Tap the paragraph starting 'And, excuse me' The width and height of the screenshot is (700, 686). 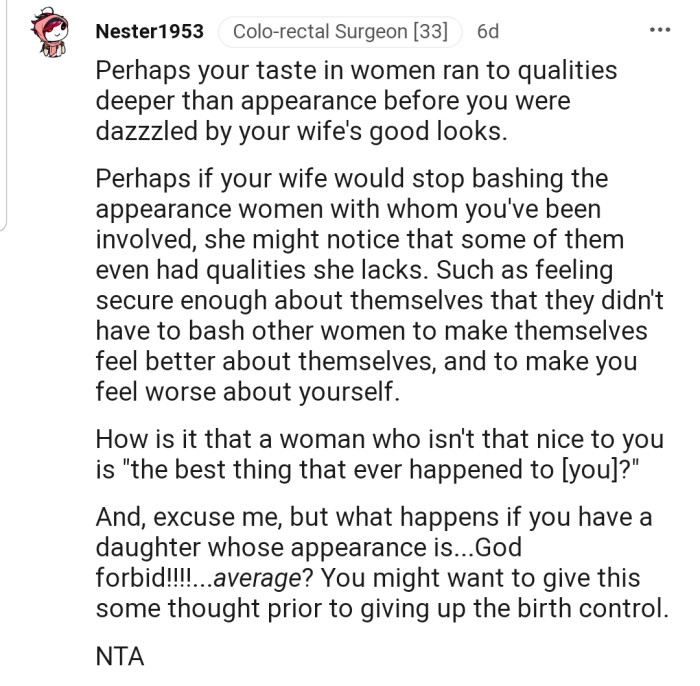382,562
